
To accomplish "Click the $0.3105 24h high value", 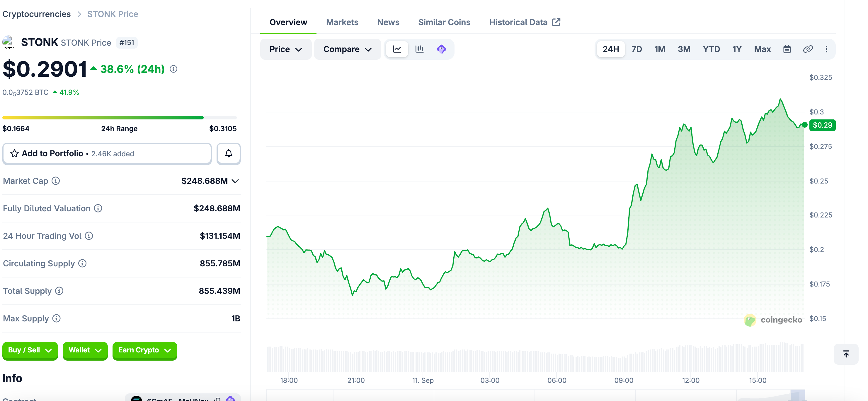I will coord(223,128).
